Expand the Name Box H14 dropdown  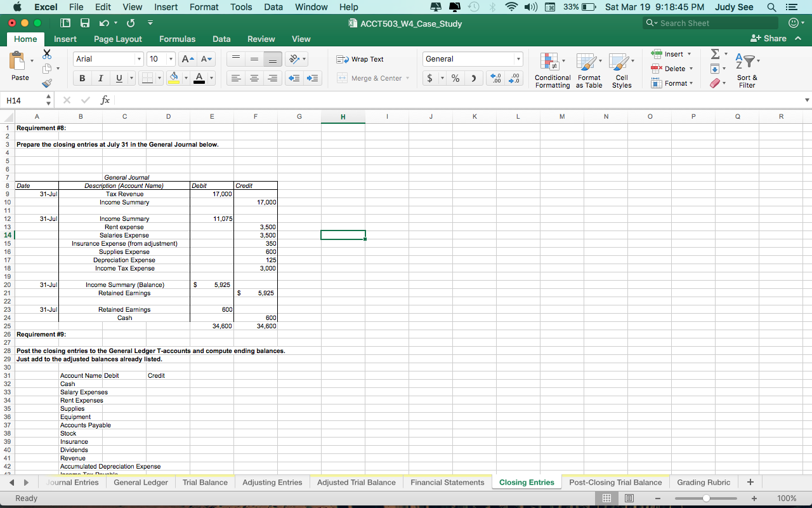[x=49, y=100]
